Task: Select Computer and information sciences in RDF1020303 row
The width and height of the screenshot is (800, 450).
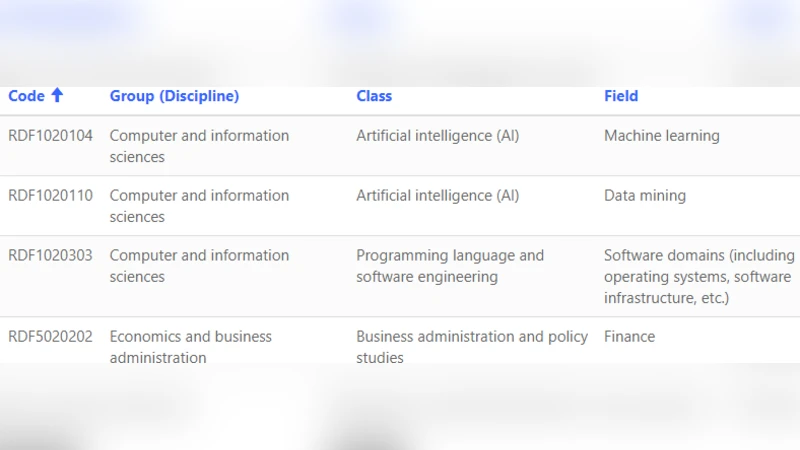Action: point(199,266)
